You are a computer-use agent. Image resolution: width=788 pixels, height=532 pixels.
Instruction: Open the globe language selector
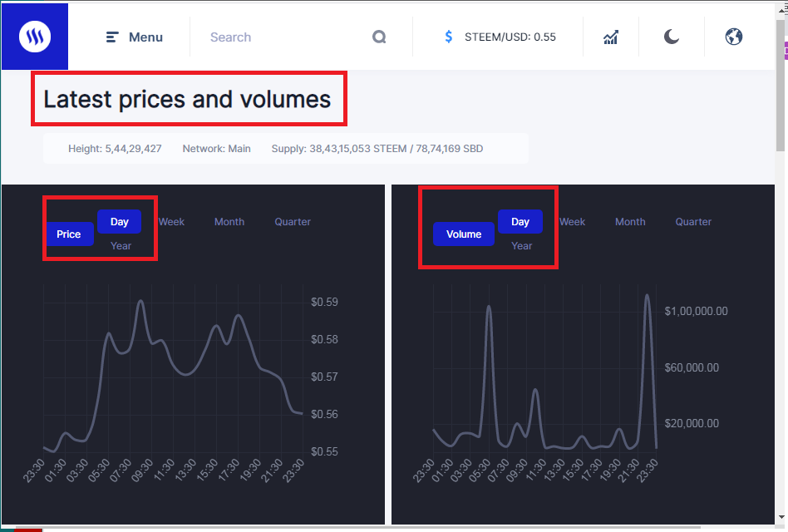pos(733,37)
